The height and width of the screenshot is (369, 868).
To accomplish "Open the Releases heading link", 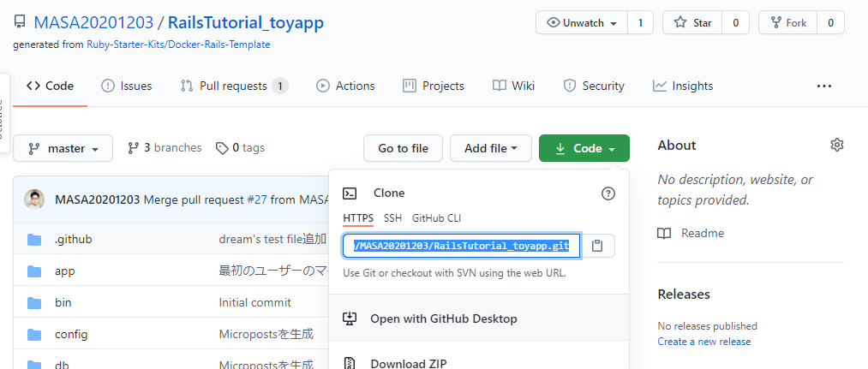I will (x=684, y=294).
